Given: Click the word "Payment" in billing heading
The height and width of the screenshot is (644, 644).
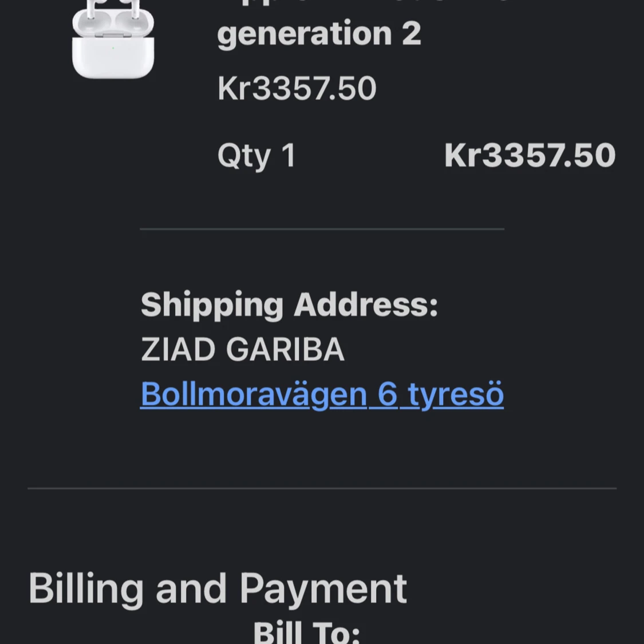Looking at the screenshot, I should [323, 588].
